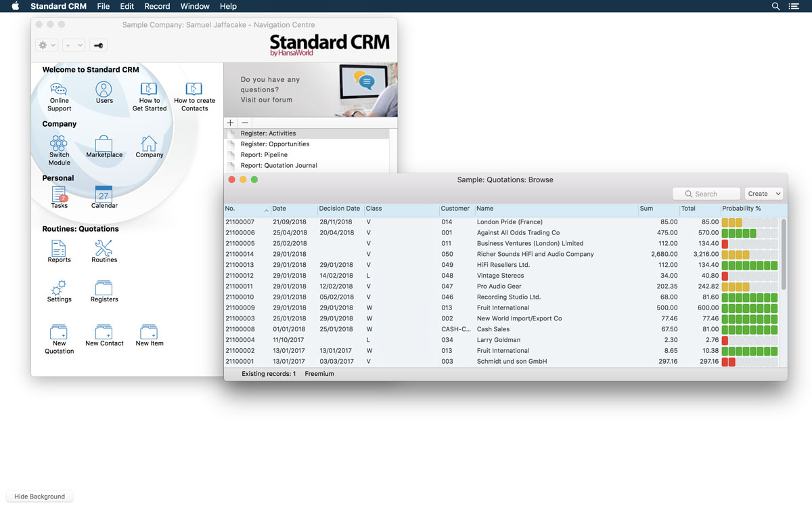Select Report: Pipeline in shortcuts list
Screen dimensions: 812x508
pos(264,154)
